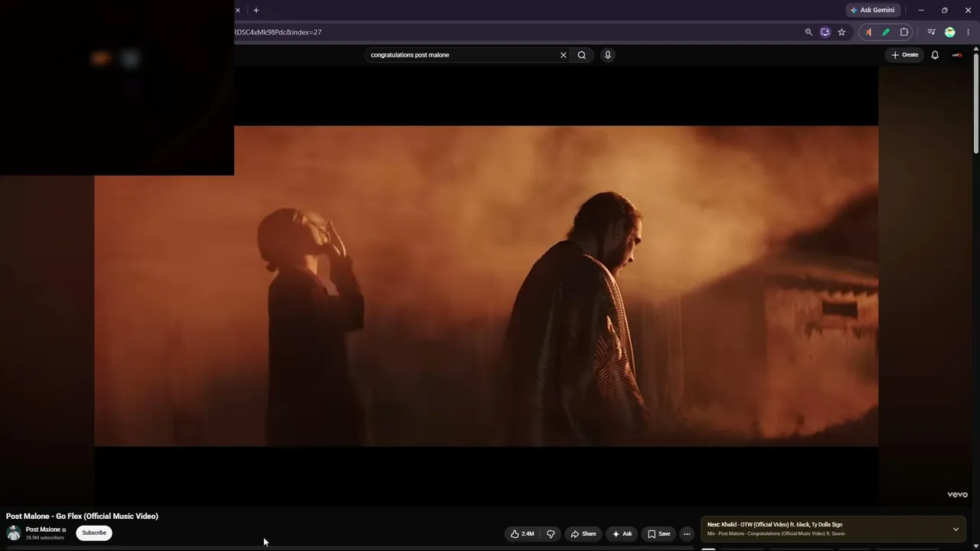Click the install app icon in address bar

[825, 32]
